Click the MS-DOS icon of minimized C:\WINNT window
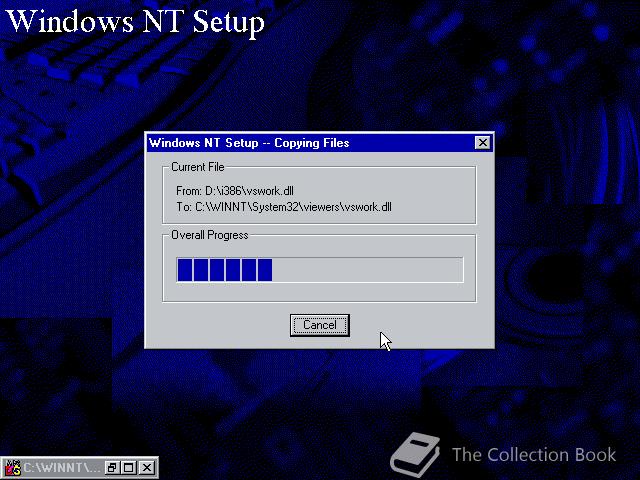Screen dimensions: 640x480 tap(12, 467)
